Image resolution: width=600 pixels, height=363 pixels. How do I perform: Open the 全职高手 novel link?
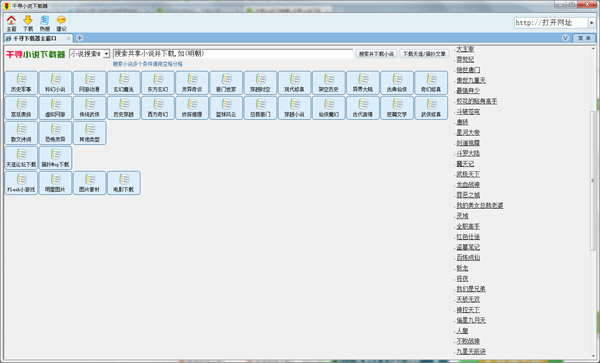(468, 226)
